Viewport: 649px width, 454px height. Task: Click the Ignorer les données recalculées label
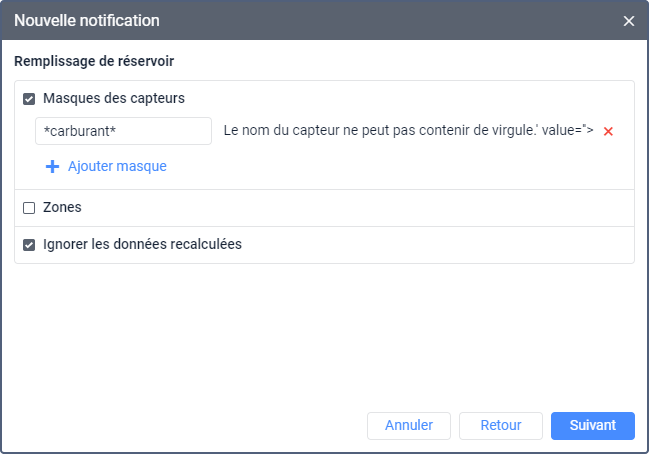(142, 243)
